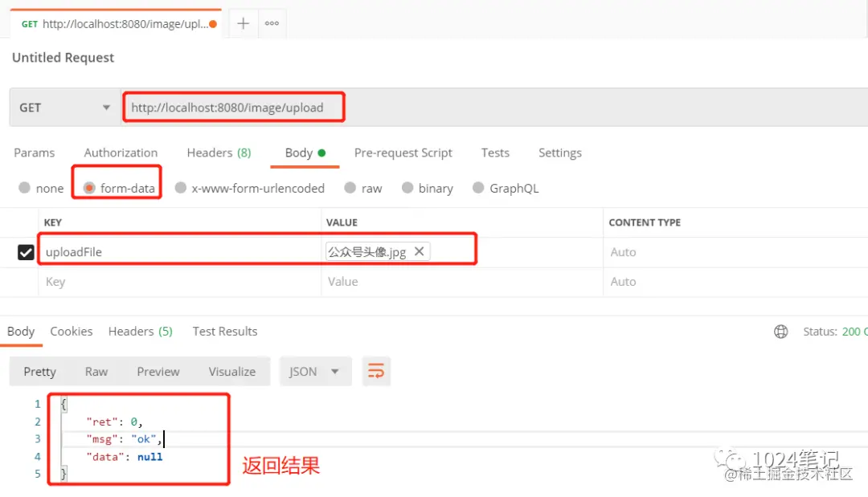Screen dimensions: 868x497
Task: Open the Auto content type selector
Action: [623, 251]
